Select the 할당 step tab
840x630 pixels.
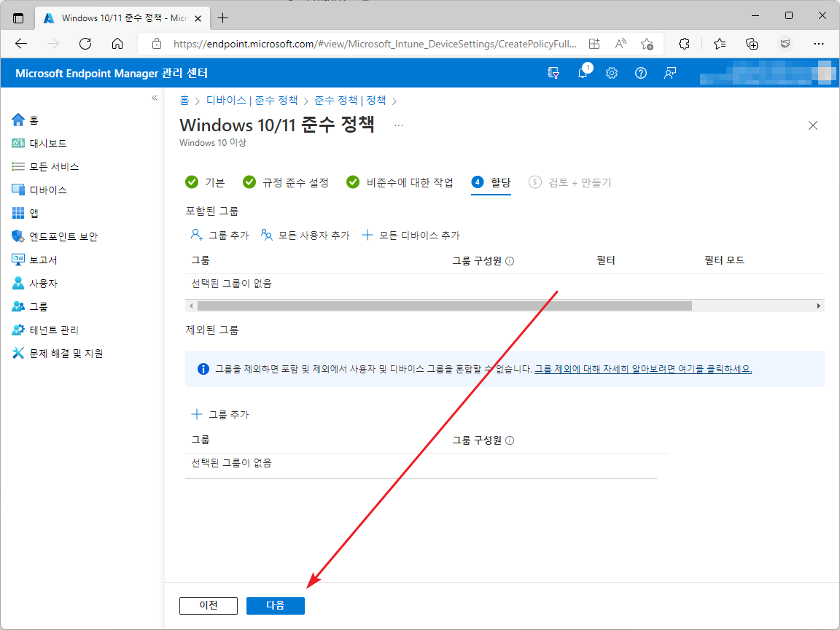coord(491,182)
